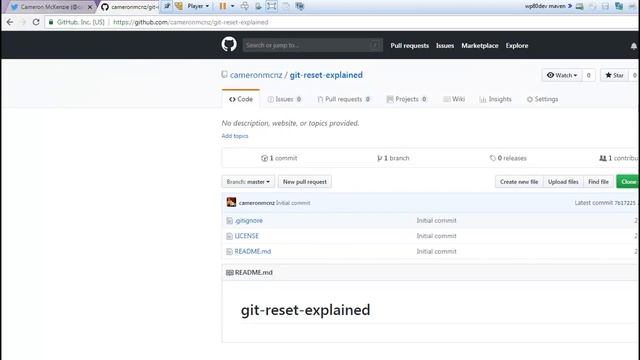Click the New pull request button
Viewport: 640px width, 360px height.
point(305,182)
